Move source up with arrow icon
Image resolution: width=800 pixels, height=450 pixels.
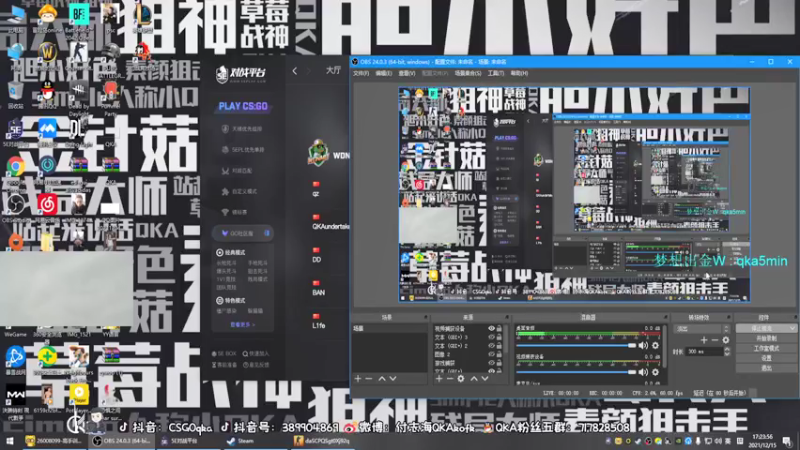point(474,379)
